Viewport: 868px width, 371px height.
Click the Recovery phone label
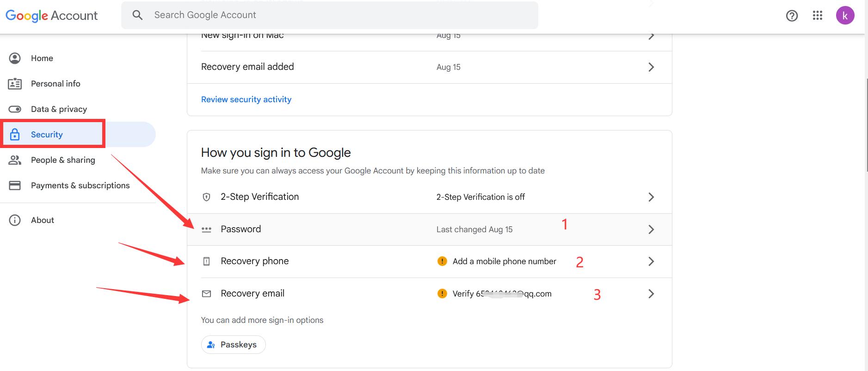pos(255,261)
